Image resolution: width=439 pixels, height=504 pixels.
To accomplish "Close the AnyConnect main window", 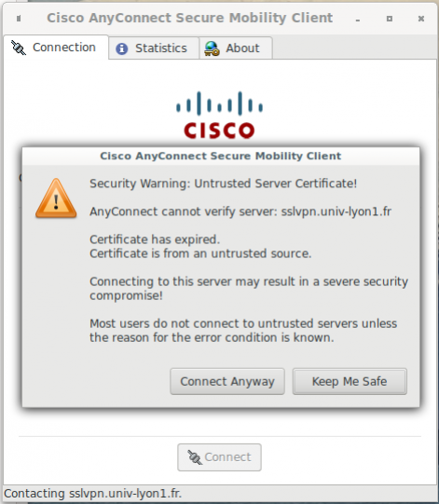I will coord(421,19).
